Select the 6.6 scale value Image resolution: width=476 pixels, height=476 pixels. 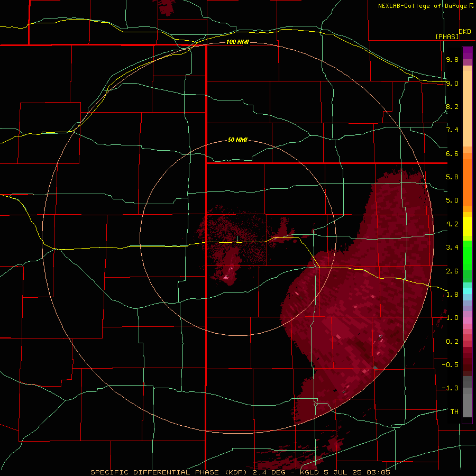452,153
